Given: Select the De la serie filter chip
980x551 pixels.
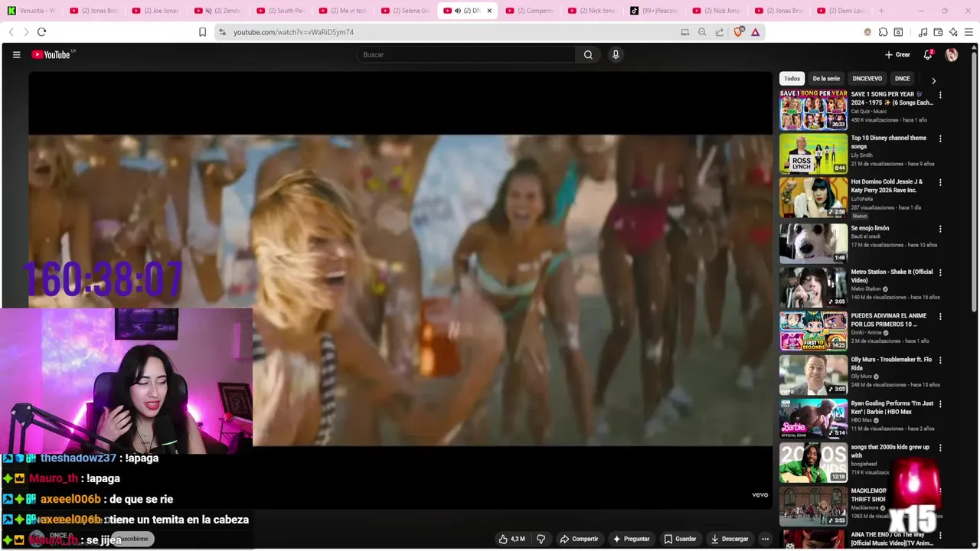Looking at the screenshot, I should point(826,79).
